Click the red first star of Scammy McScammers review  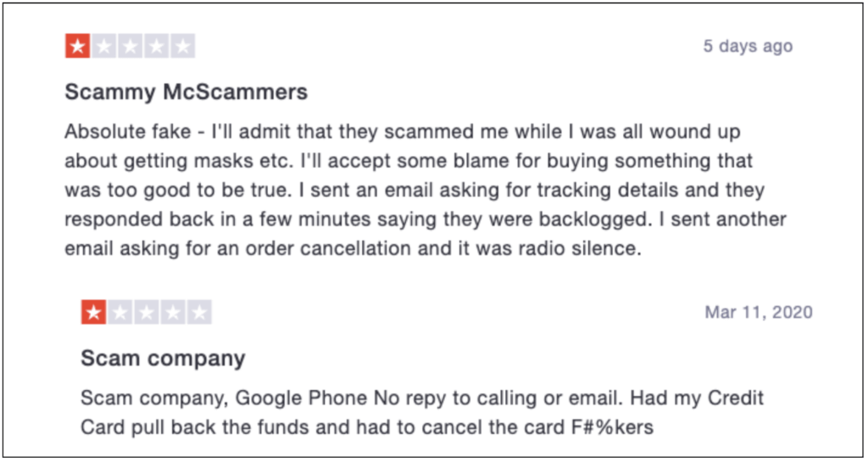click(x=77, y=46)
